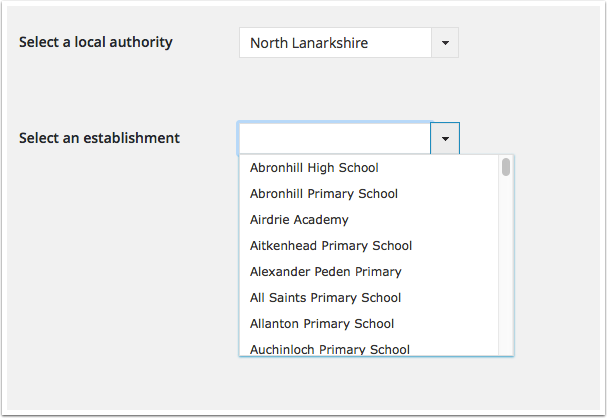607x418 pixels.
Task: Click empty space right of local authority dropdown
Action: tap(530, 43)
